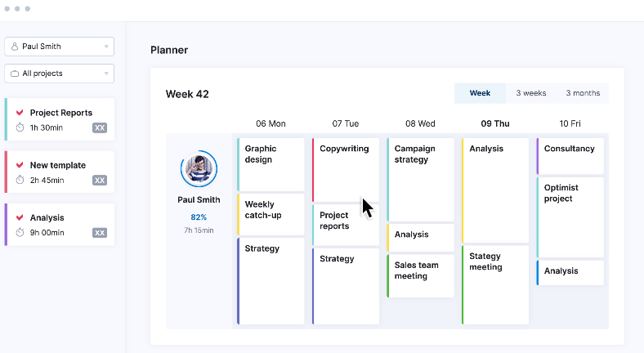
Task: Click the 82% progress ring around the avatar
Action: tap(199, 168)
